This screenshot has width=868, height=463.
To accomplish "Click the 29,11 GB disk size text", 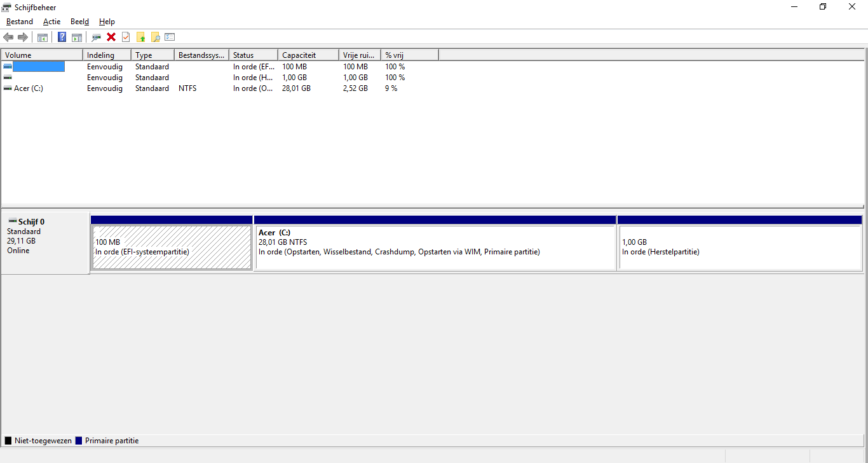I will pos(21,241).
